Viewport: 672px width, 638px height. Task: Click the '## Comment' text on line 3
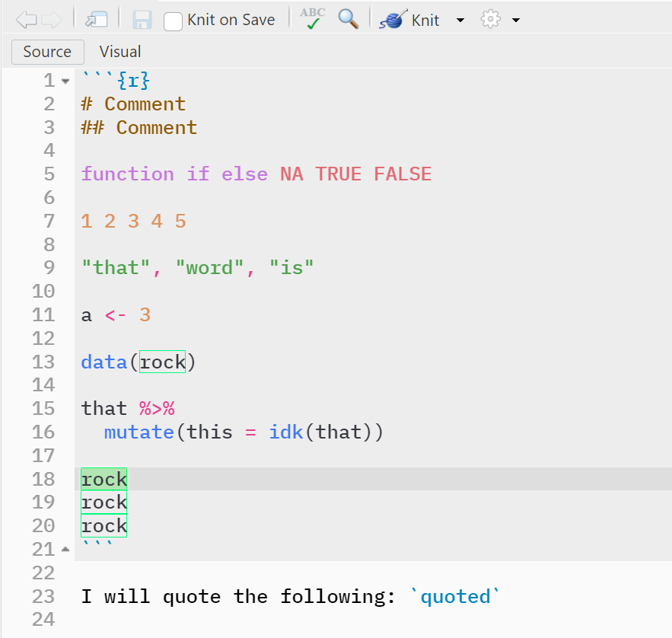click(x=139, y=128)
